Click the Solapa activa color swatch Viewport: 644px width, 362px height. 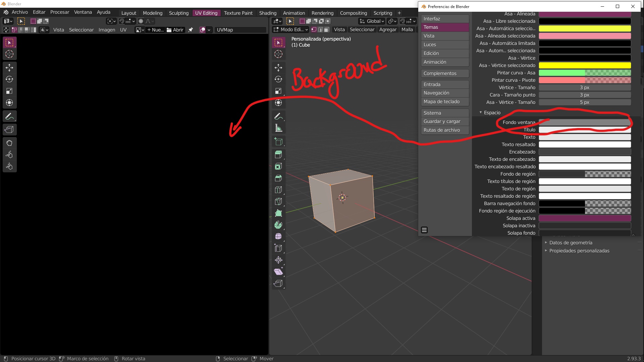point(584,218)
